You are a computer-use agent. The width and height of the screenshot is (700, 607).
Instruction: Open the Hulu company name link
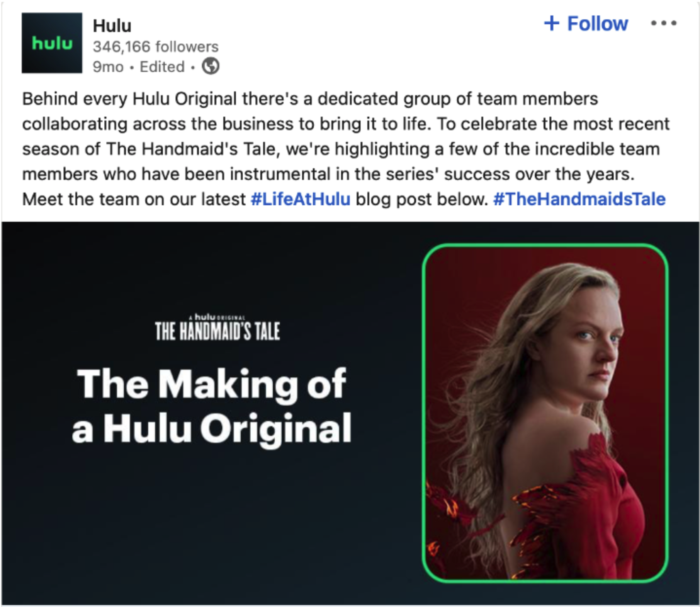[x=112, y=26]
